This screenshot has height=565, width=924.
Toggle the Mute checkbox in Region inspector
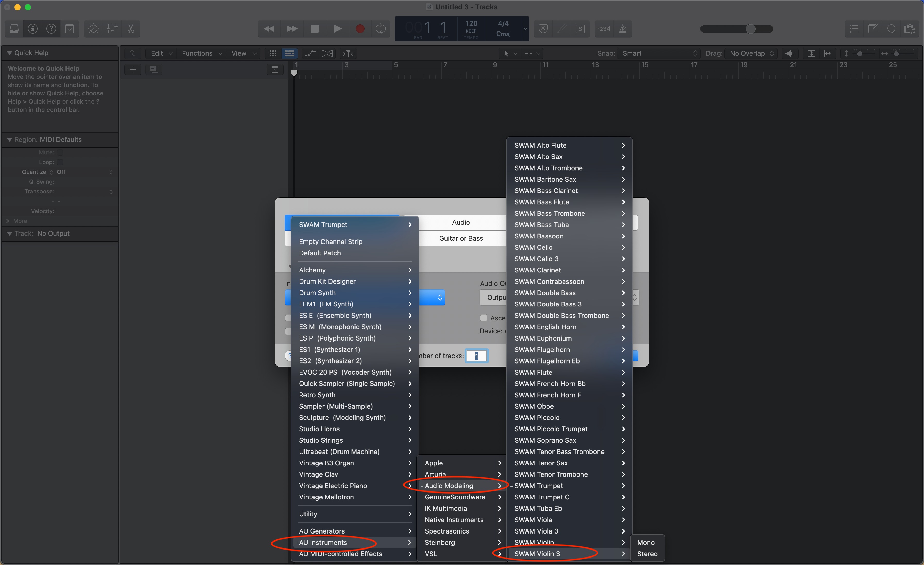(60, 152)
